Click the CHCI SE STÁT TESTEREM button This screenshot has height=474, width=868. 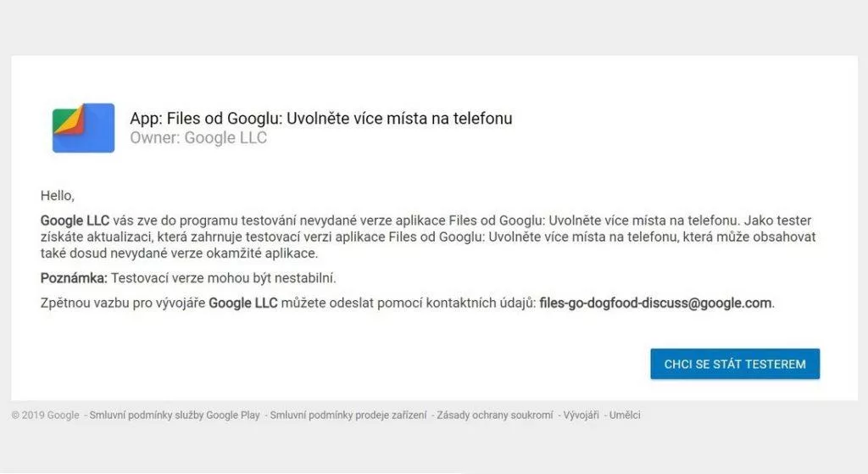tap(735, 364)
